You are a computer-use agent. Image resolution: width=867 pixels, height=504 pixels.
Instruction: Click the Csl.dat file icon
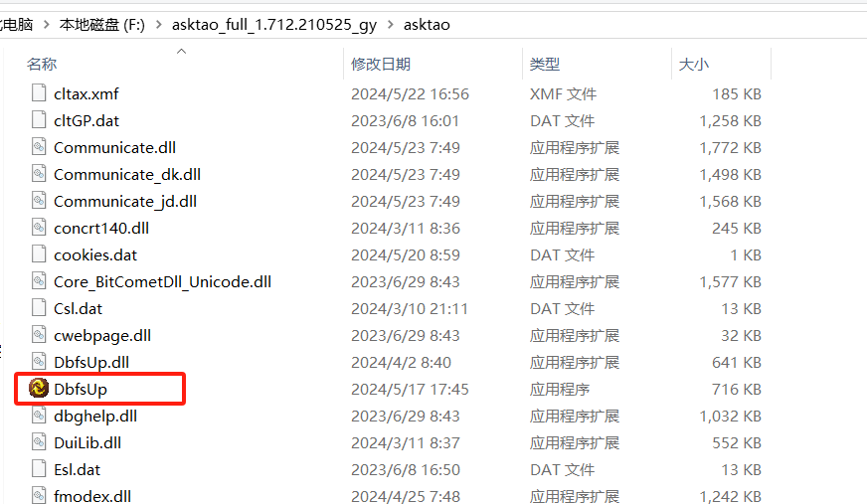point(39,307)
